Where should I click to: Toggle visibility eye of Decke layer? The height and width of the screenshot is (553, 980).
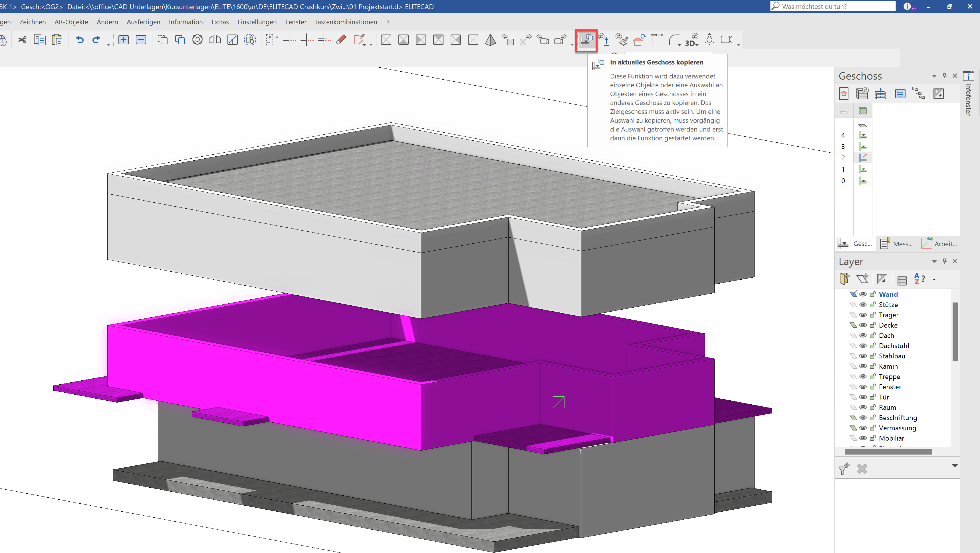coord(863,325)
